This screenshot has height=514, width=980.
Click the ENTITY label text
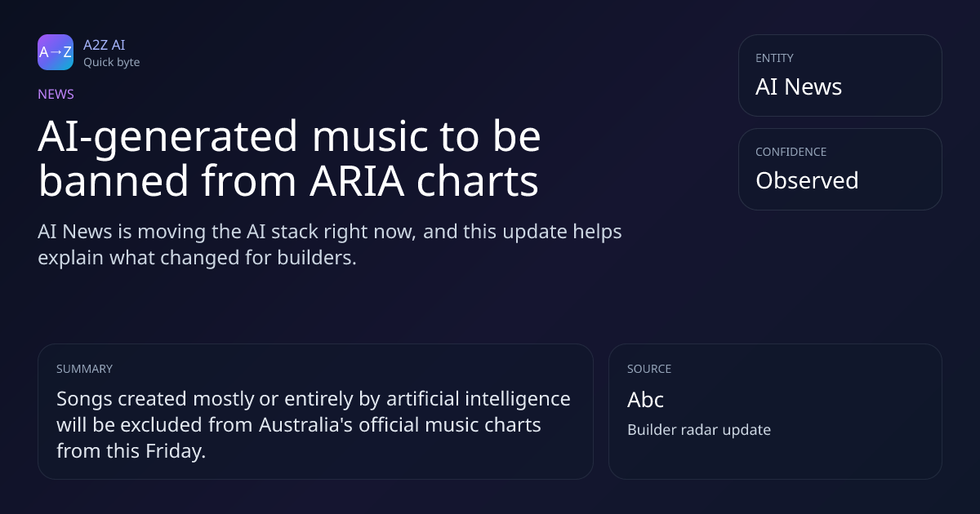(774, 58)
